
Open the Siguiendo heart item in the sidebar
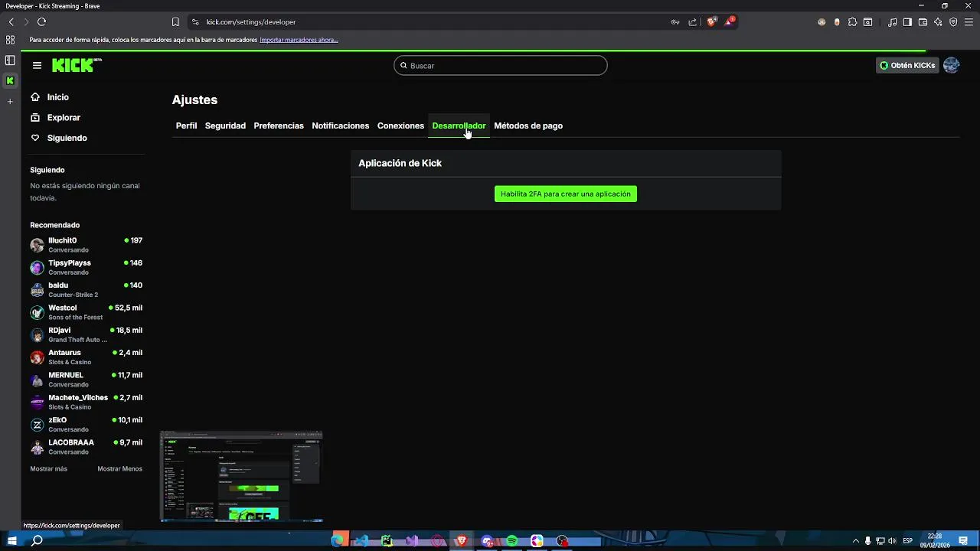[x=59, y=138]
